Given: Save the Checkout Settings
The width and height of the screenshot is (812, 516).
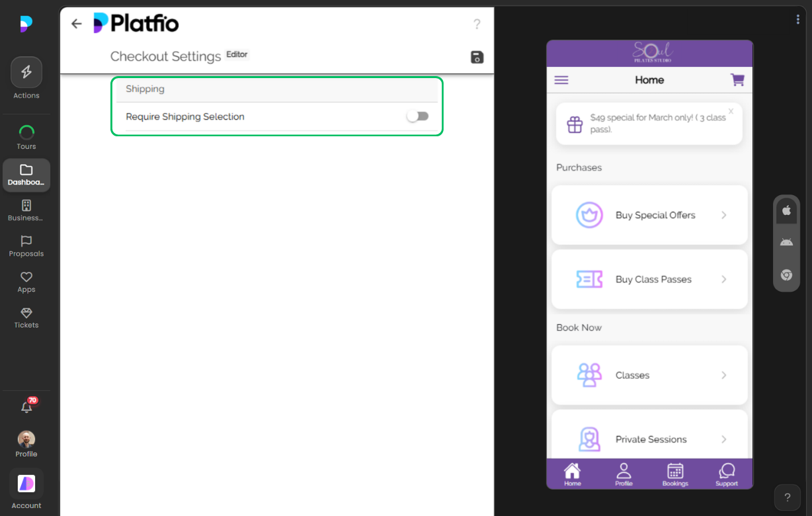Looking at the screenshot, I should [x=477, y=58].
